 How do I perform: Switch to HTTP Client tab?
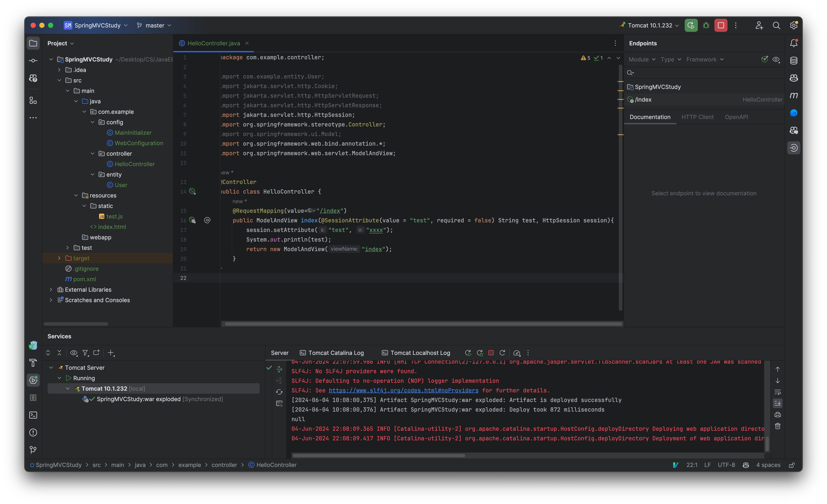(x=697, y=117)
